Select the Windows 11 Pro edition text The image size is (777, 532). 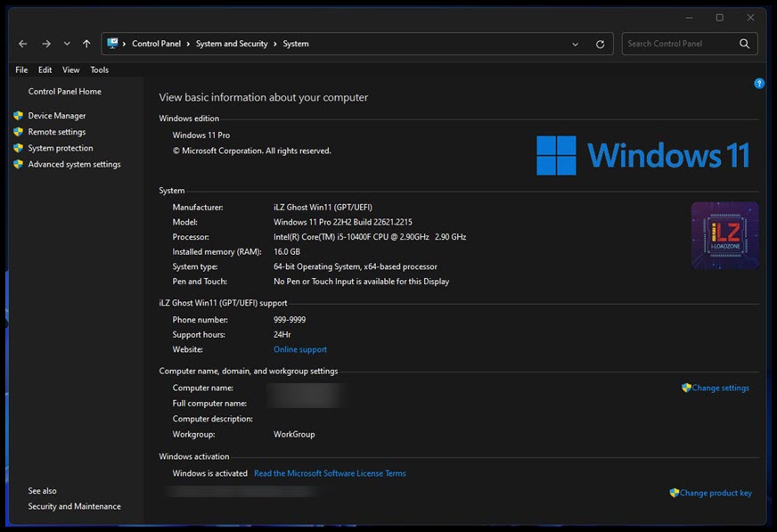201,135
